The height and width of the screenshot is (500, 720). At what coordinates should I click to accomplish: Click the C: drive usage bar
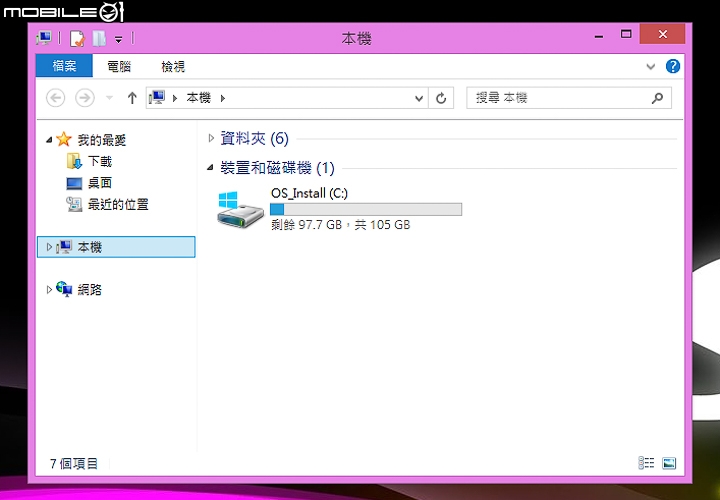tap(366, 209)
